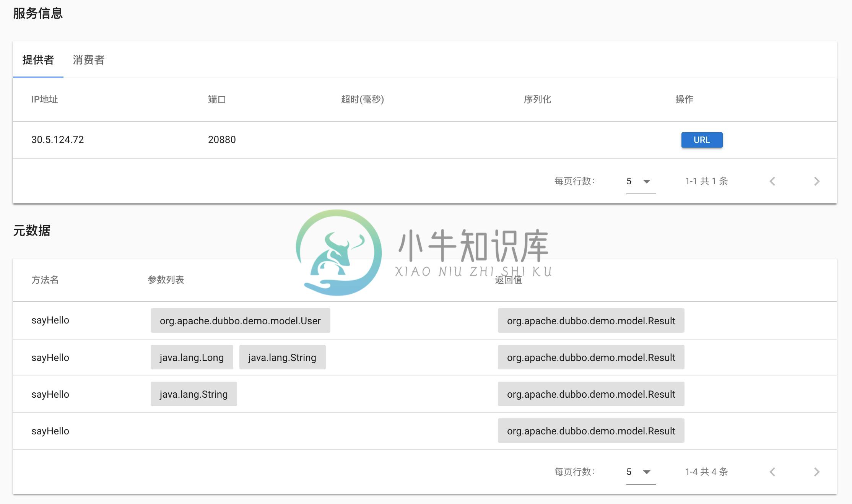This screenshot has height=504, width=852.
Task: Switch to the 消费者 tab
Action: point(89,60)
